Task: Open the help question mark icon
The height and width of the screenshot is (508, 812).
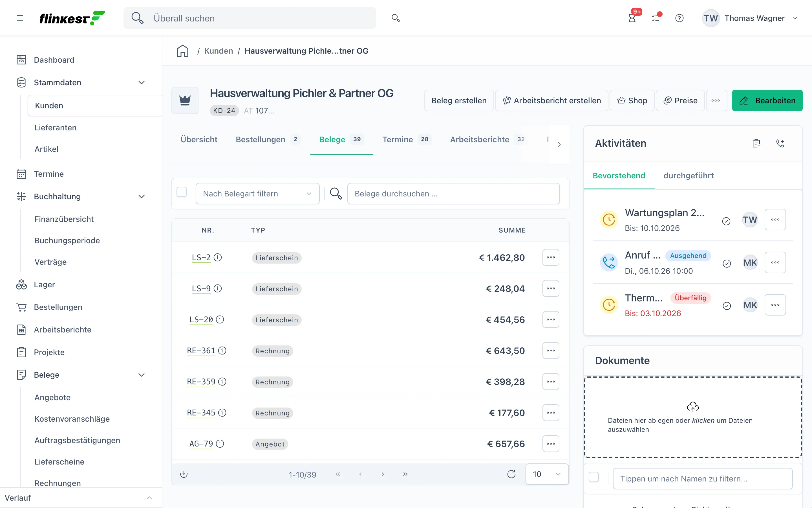Action: 679,18
